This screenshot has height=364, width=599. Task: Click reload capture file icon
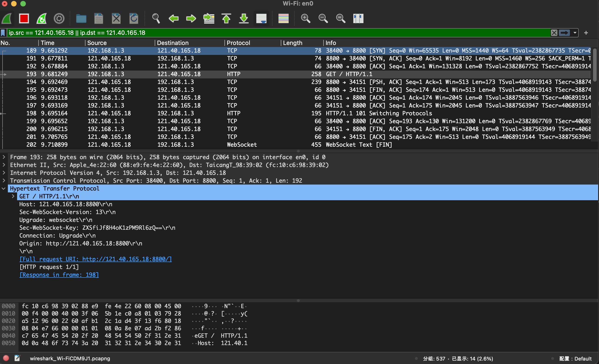[134, 18]
